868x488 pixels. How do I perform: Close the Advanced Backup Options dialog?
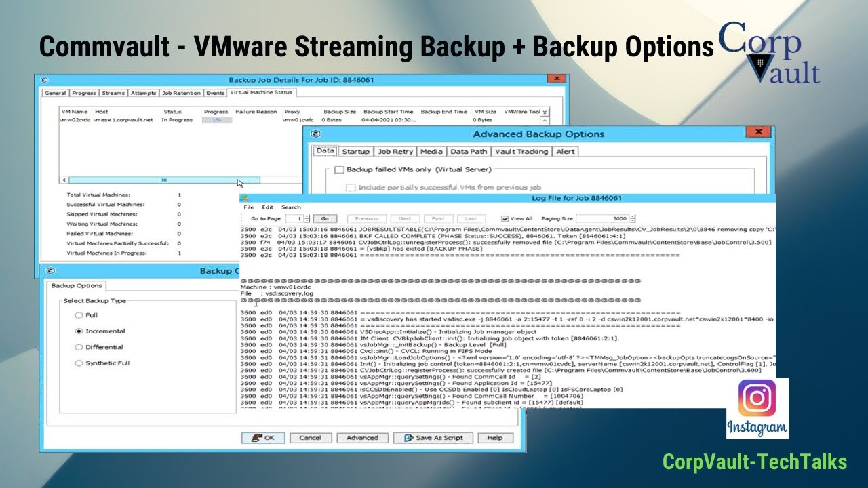point(758,132)
